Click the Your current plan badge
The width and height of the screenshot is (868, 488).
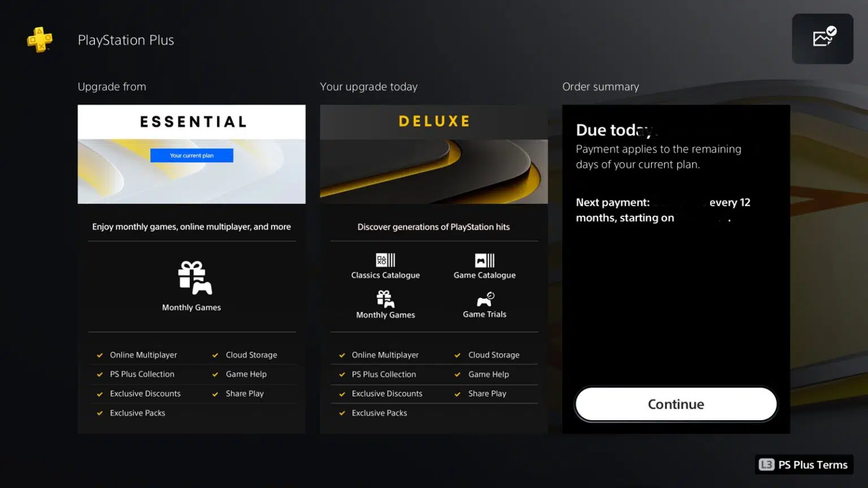point(192,155)
